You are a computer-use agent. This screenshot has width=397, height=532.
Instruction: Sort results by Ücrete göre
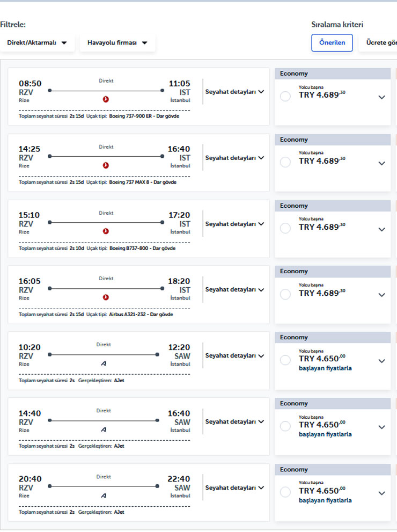(x=381, y=43)
